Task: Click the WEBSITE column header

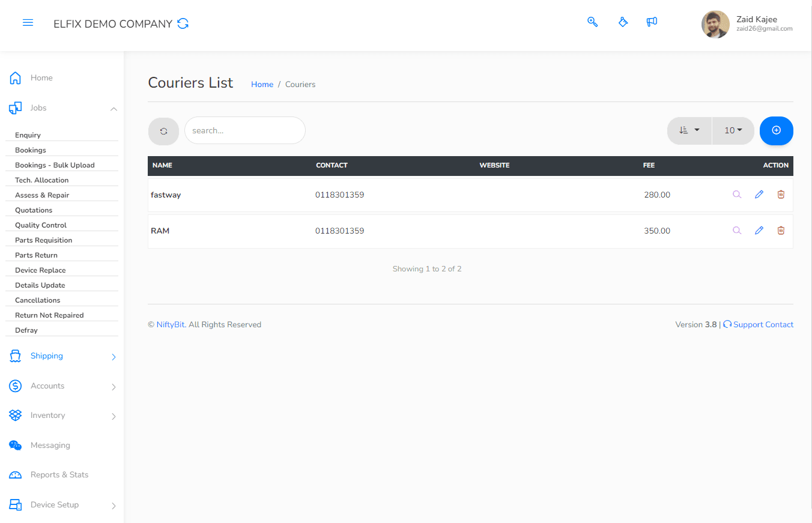Action: coord(494,165)
